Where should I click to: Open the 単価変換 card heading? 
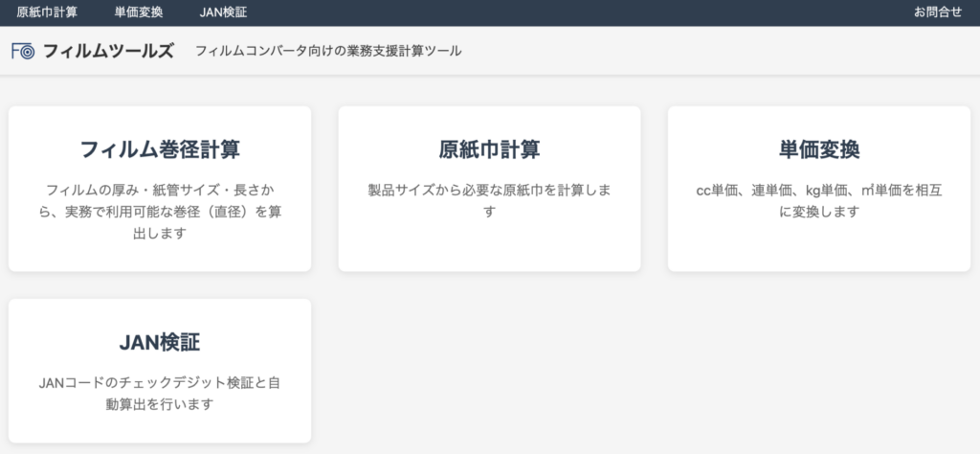tap(818, 149)
